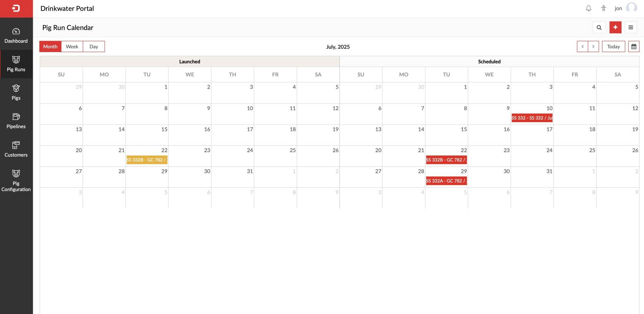Go to the previous month
Viewport: 644px width, 314px height.
click(582, 47)
